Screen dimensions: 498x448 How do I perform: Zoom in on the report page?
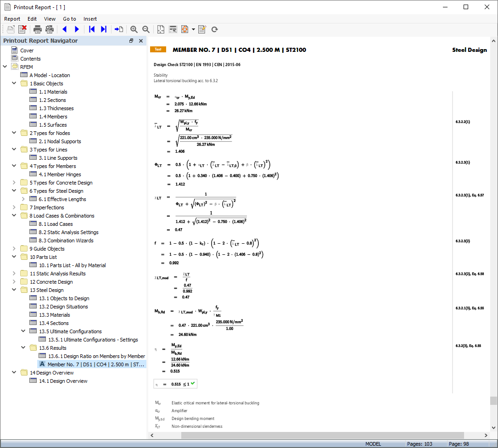[134, 29]
